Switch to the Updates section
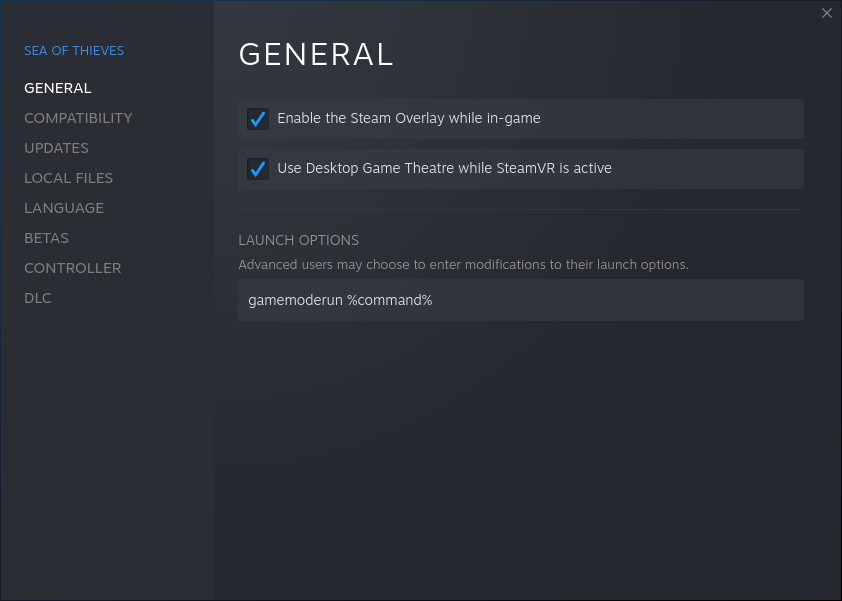The image size is (842, 601). pyautogui.click(x=56, y=148)
